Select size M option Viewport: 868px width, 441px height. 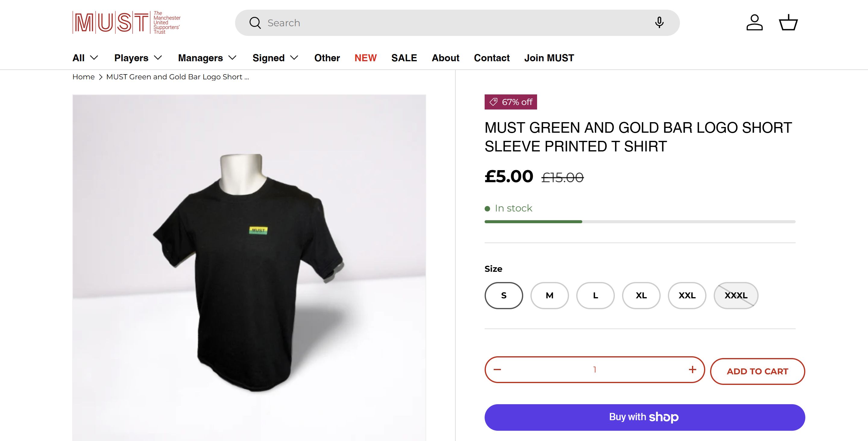coord(549,295)
